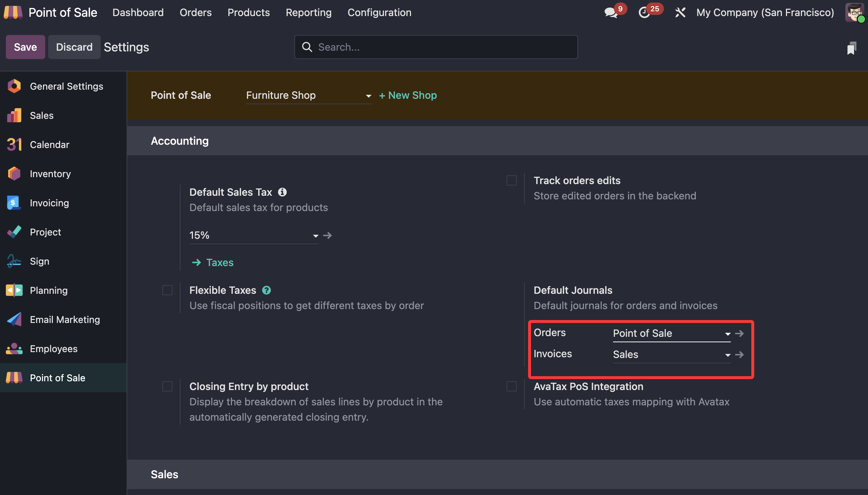The width and height of the screenshot is (868, 495).
Task: Click the Accounting section header
Action: (180, 141)
